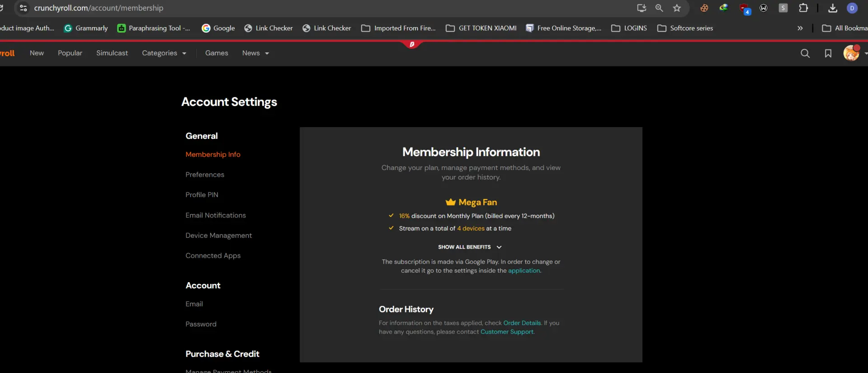Image resolution: width=868 pixels, height=373 pixels.
Task: Open the Softcore series bookmark folder
Action: tap(685, 28)
